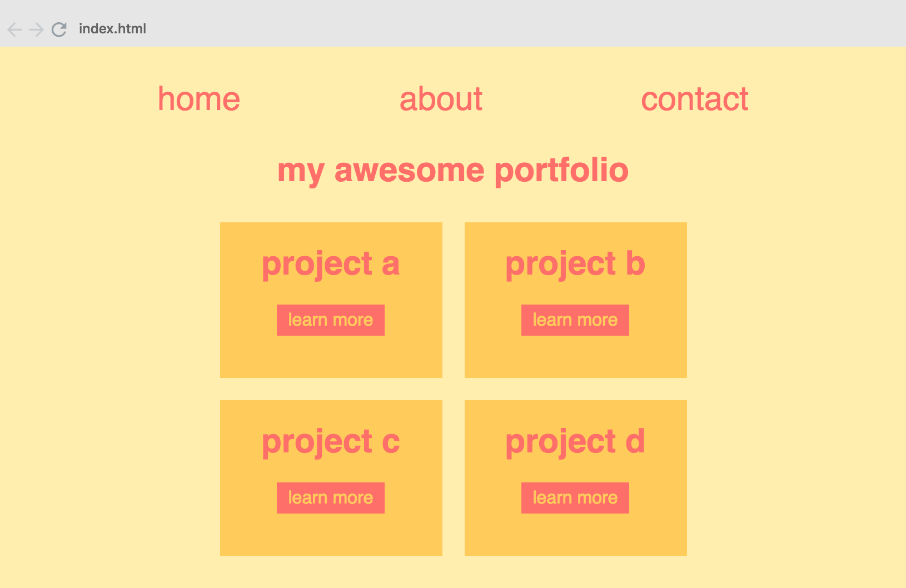Click learn more under project c

click(x=330, y=497)
